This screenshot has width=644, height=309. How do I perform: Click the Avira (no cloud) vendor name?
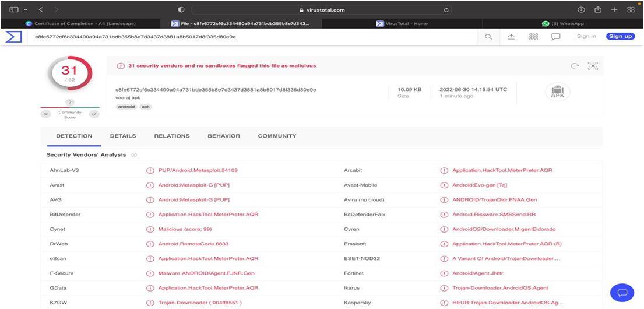(364, 200)
